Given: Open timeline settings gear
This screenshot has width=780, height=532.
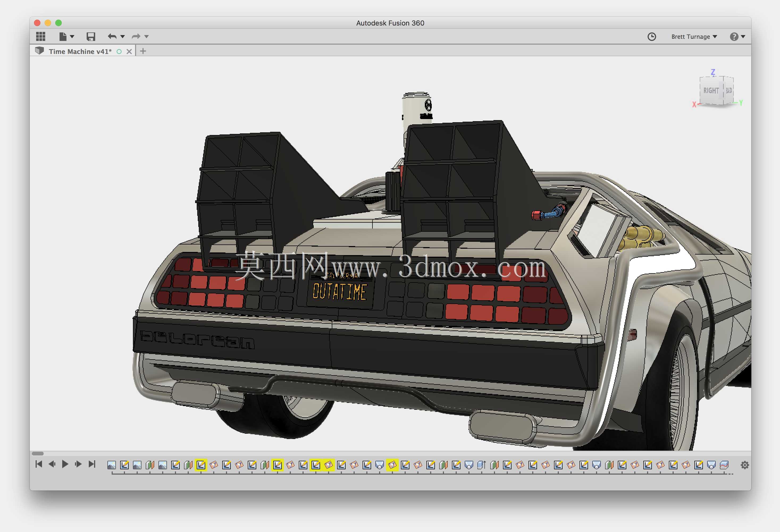Looking at the screenshot, I should (x=745, y=465).
